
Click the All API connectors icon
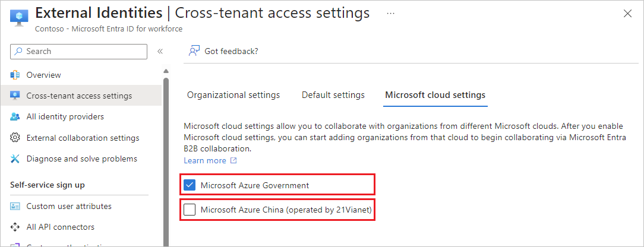[15, 227]
